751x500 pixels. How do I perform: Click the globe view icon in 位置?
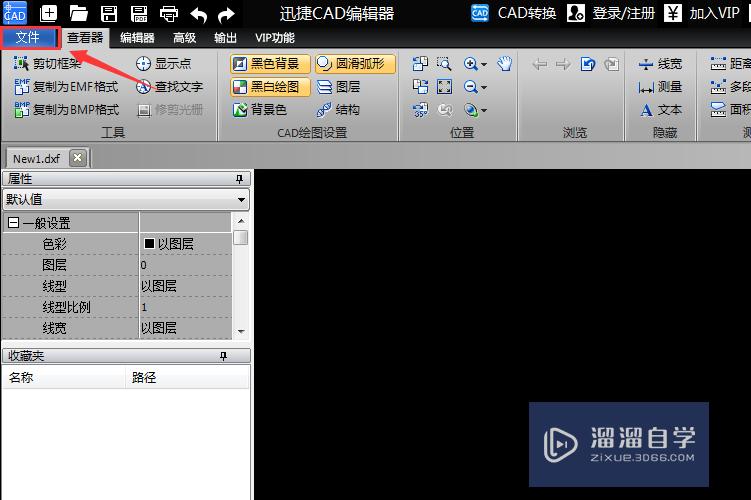click(x=470, y=110)
